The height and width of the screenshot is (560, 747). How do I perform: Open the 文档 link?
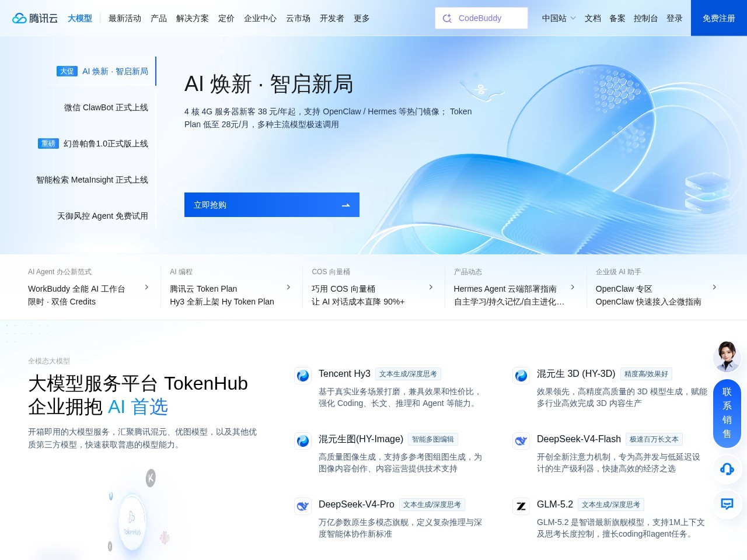pos(593,18)
